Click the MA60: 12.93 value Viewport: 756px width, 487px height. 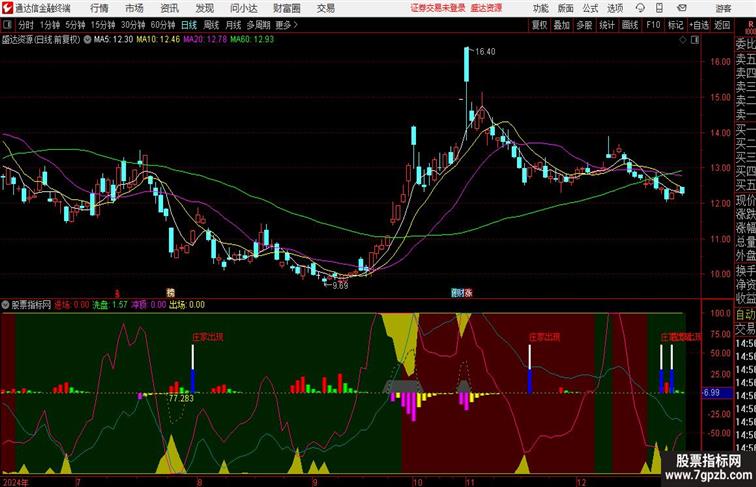tap(252, 40)
